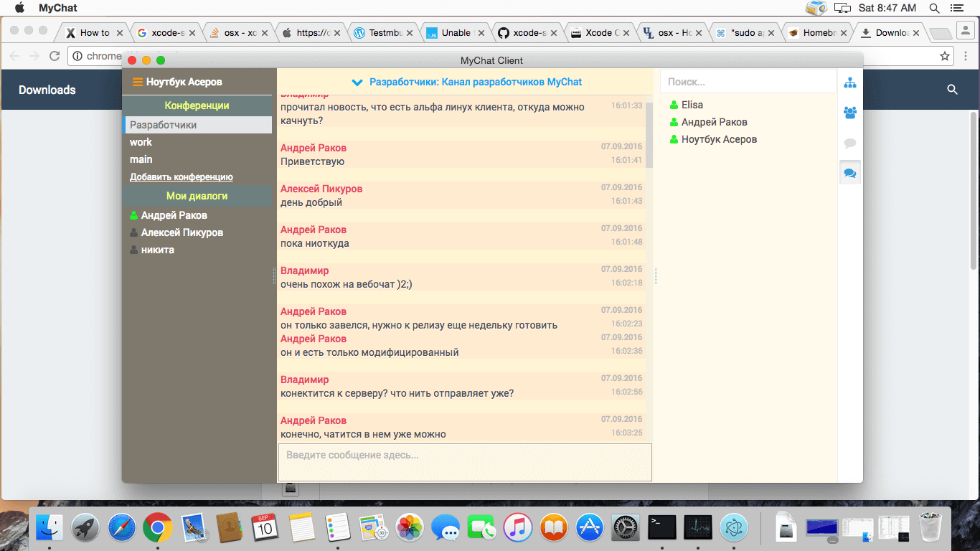This screenshot has width=980, height=551.
Task: Focus the Поиск user search field
Action: point(748,82)
